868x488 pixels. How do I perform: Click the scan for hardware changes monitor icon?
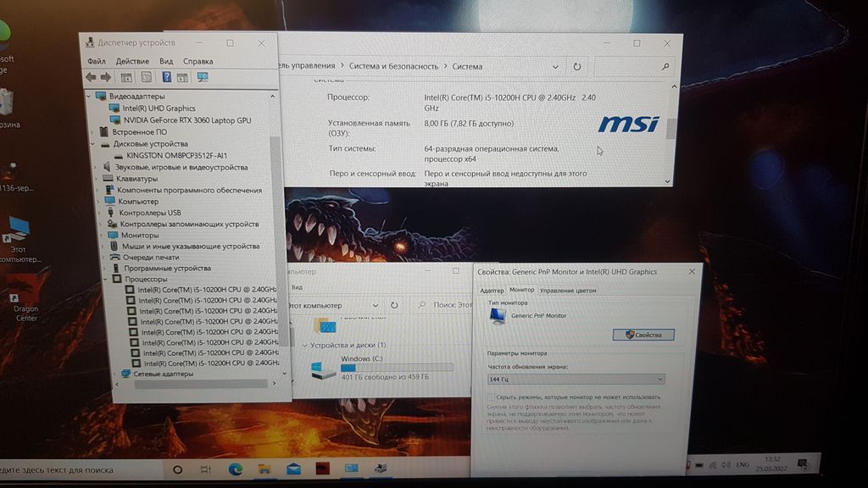[x=203, y=77]
